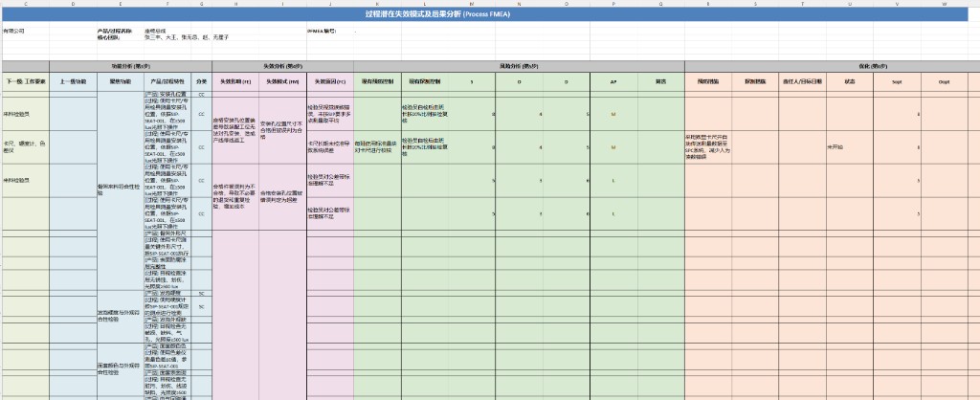Select column header V
980x400 pixels.
(897, 4)
